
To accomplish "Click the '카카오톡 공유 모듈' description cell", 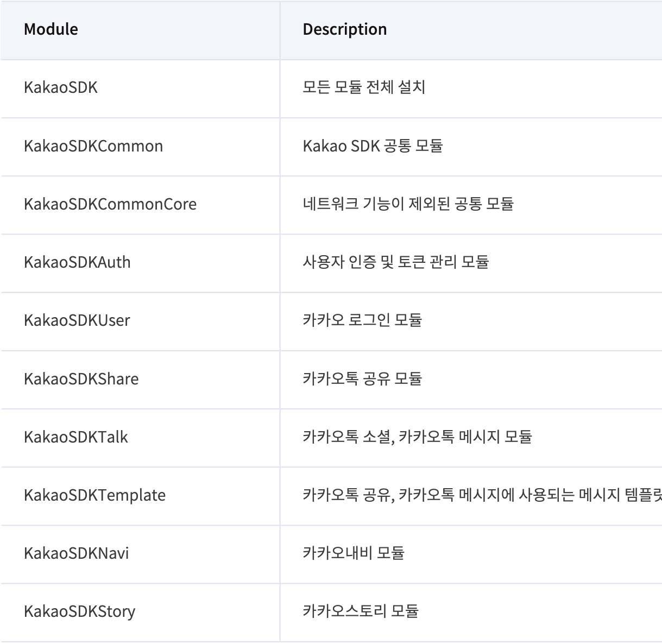I will coord(362,378).
